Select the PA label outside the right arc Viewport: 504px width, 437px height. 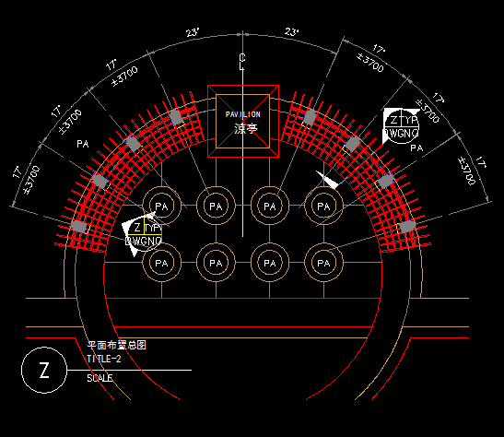coord(416,148)
